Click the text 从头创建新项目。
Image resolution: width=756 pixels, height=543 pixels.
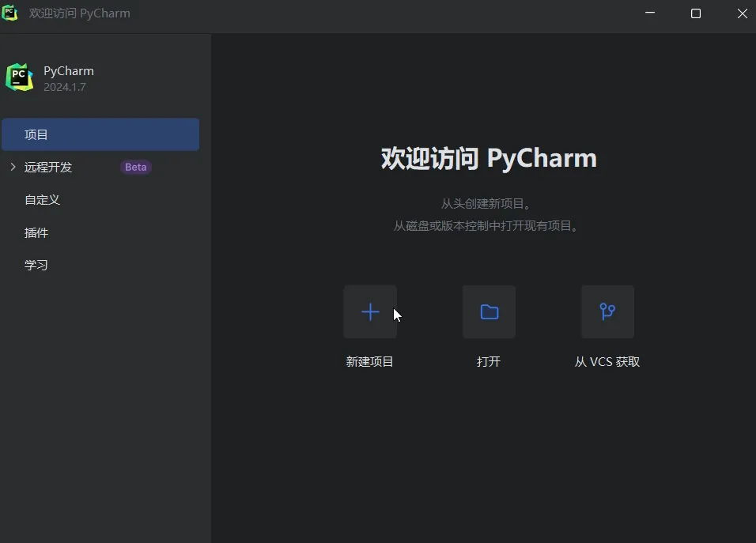pyautogui.click(x=486, y=204)
